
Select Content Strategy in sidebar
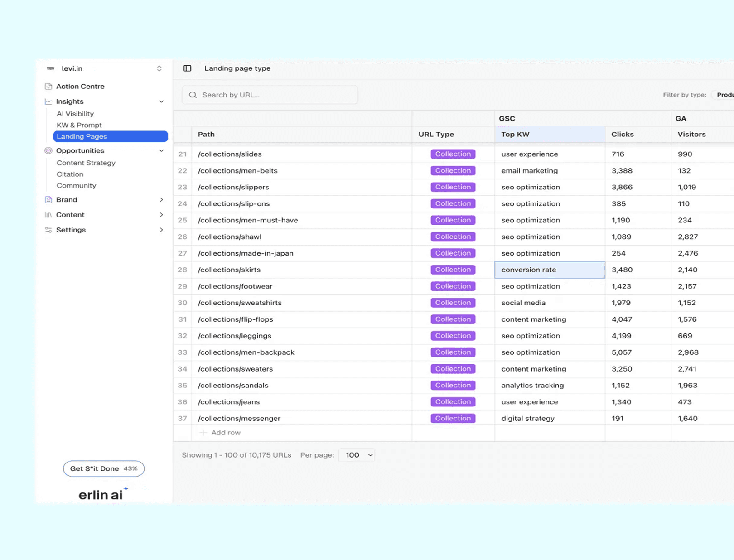click(x=86, y=163)
